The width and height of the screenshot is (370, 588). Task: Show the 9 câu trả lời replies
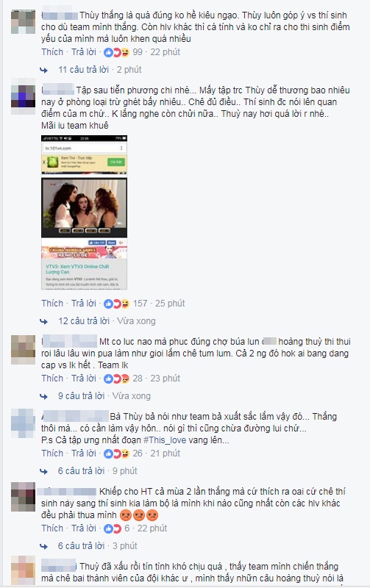(82, 396)
